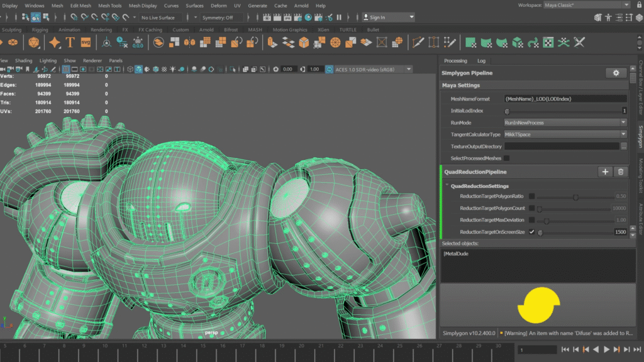This screenshot has width=644, height=362.
Task: Open the Mesh Tools menu
Action: [x=109, y=6]
